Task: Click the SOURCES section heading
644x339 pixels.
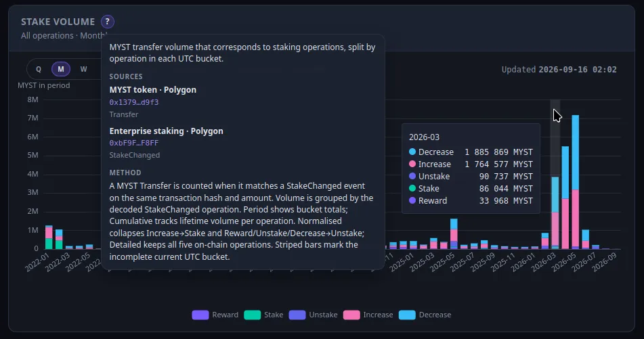Action: (126, 76)
